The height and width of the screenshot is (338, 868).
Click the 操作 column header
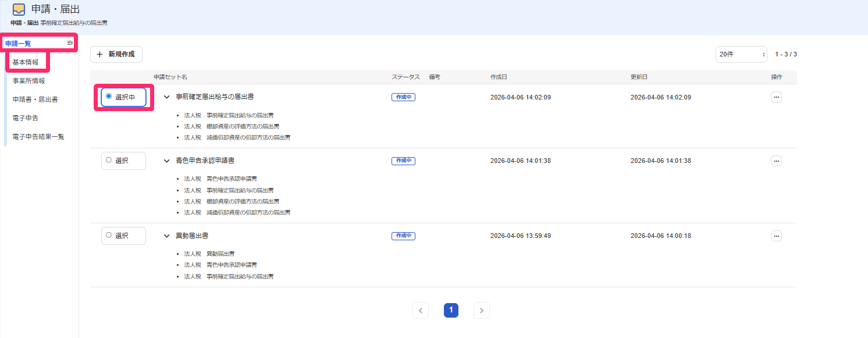[777, 77]
